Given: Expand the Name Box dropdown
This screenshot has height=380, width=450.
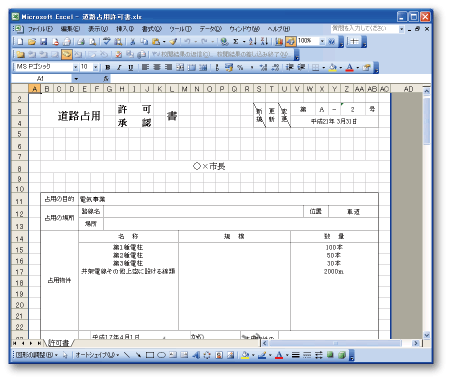Looking at the screenshot, I should (x=76, y=79).
